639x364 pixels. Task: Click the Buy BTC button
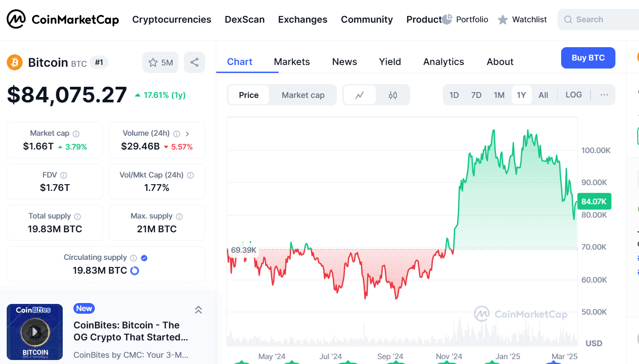tap(588, 58)
